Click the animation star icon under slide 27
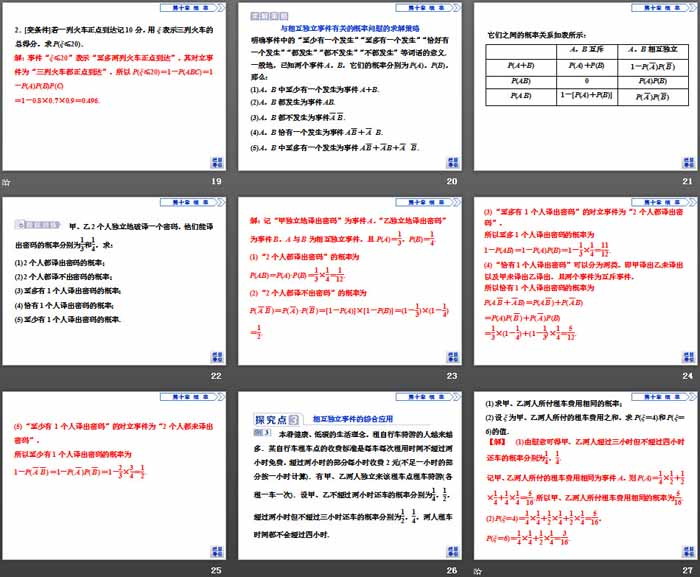Screen dimensions: 700x577 [478, 571]
